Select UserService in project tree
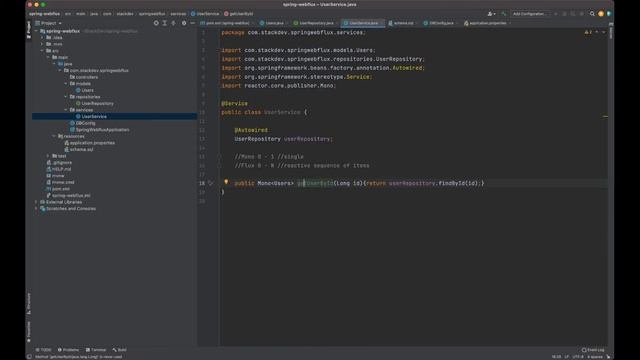The image size is (640, 360). point(94,116)
